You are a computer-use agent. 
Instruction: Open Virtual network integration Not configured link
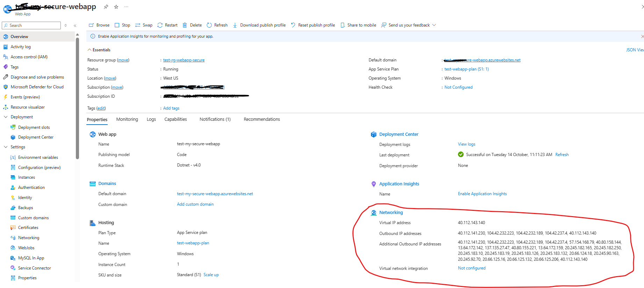pos(472,268)
